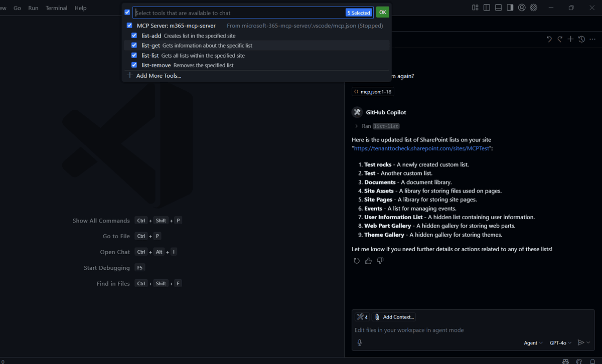Open the send options dropdown arrow
The image size is (602, 364).
(x=588, y=343)
